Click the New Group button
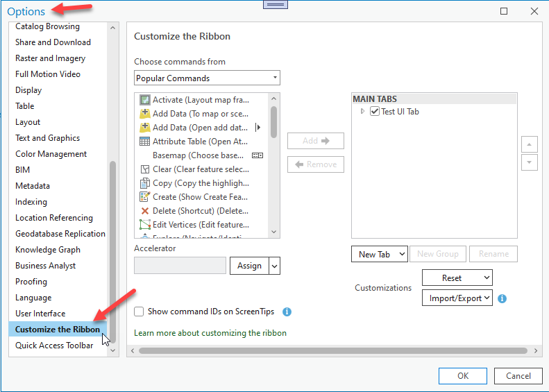Viewport: 549px width, 392px height. pyautogui.click(x=438, y=254)
